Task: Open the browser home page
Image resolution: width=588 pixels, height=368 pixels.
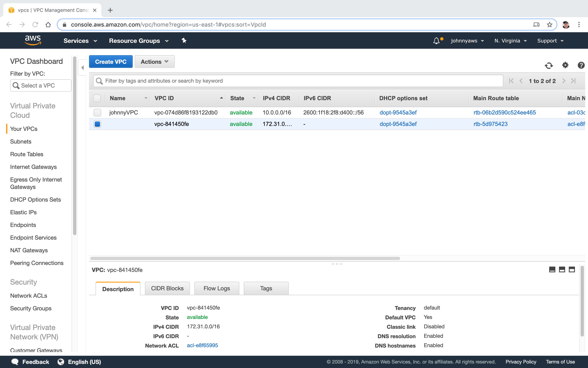Action: tap(48, 25)
